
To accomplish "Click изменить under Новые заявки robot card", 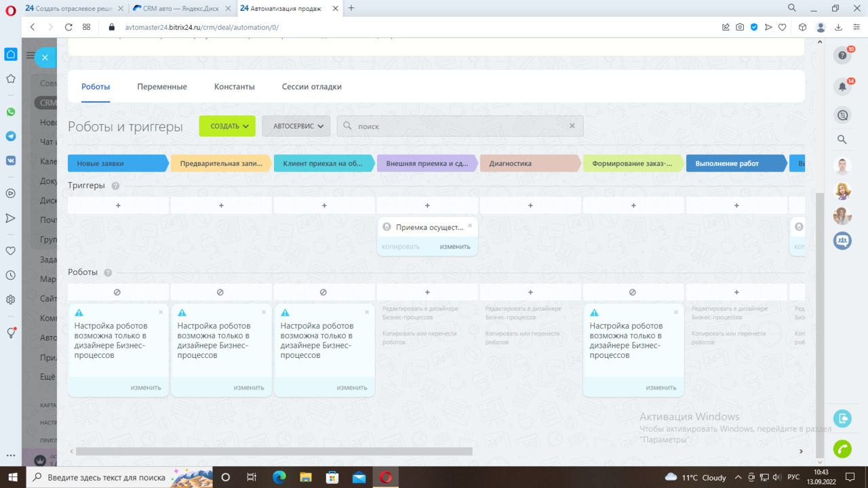I will 146,388.
